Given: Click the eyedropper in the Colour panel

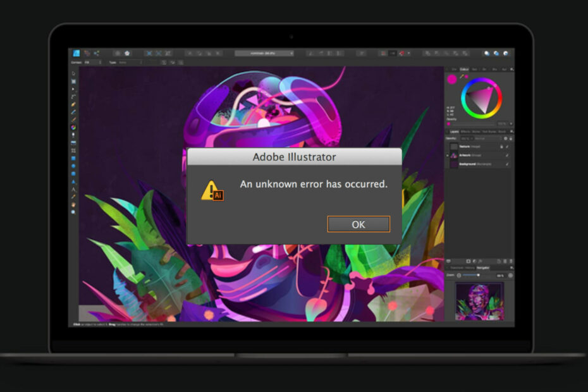Looking at the screenshot, I should (x=462, y=77).
